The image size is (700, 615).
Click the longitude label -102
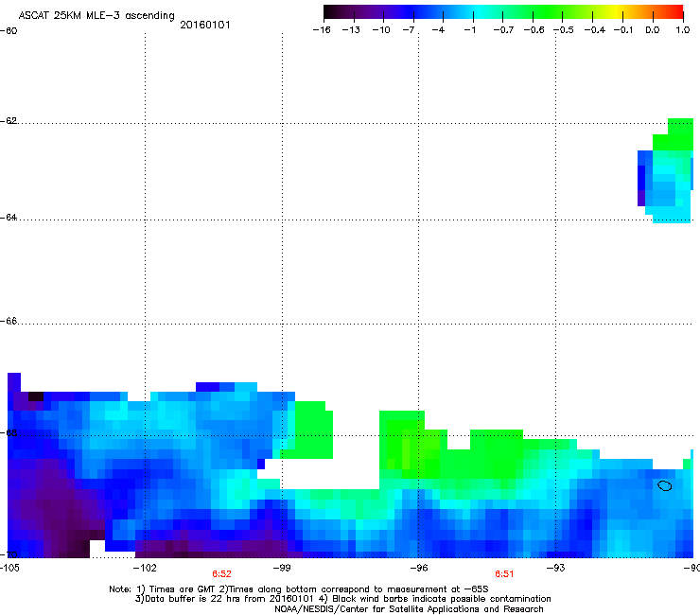click(x=145, y=568)
